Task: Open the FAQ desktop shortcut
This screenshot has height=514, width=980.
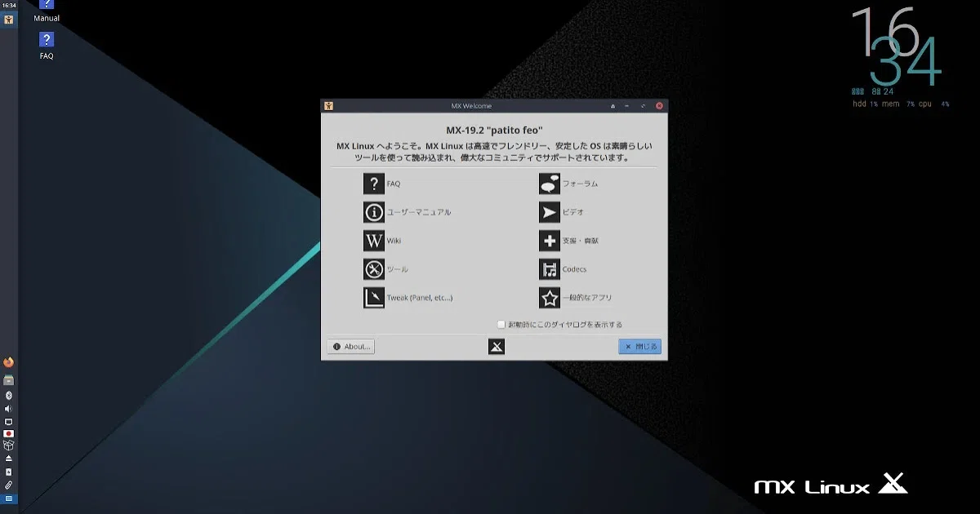Action: point(47,46)
